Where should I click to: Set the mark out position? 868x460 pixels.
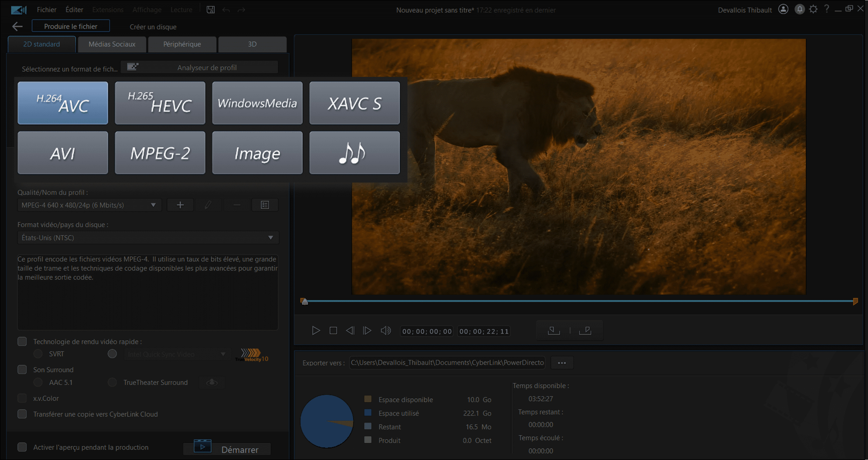point(585,331)
